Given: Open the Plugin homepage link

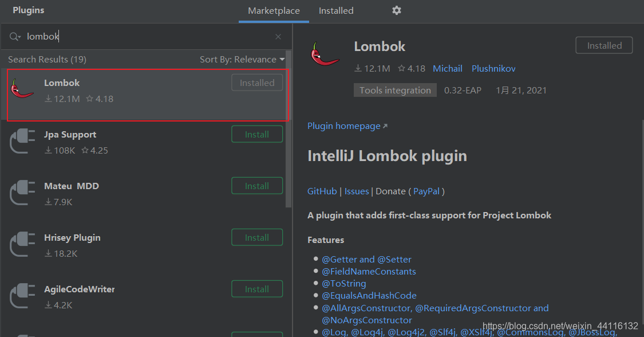Looking at the screenshot, I should 344,126.
